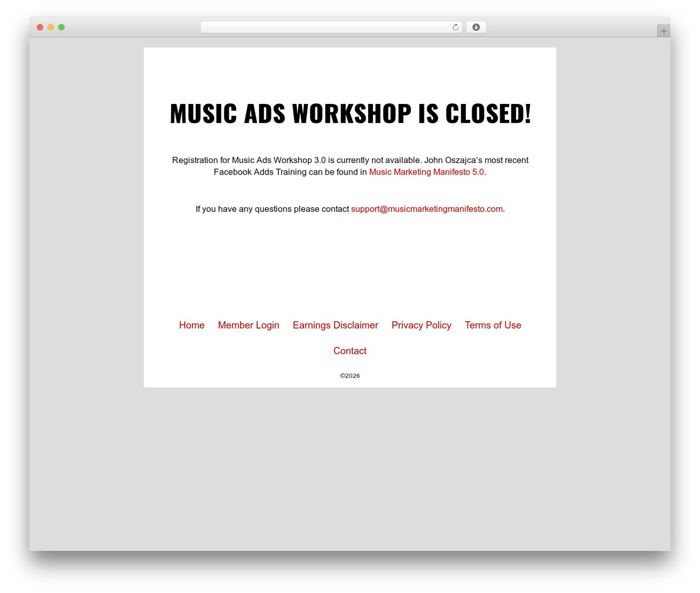Click the 'Music Ads Workshop Is Closed!' heading

350,113
